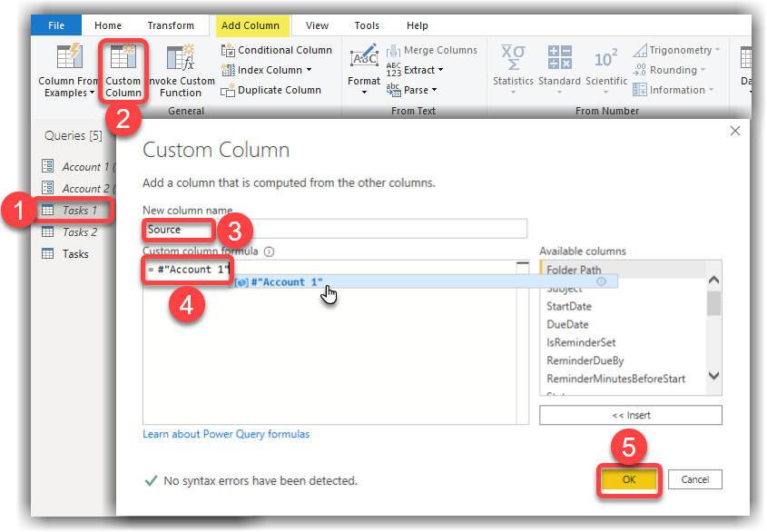This screenshot has height=532, width=767.
Task: Click the Merge Columns icon
Action: point(393,51)
